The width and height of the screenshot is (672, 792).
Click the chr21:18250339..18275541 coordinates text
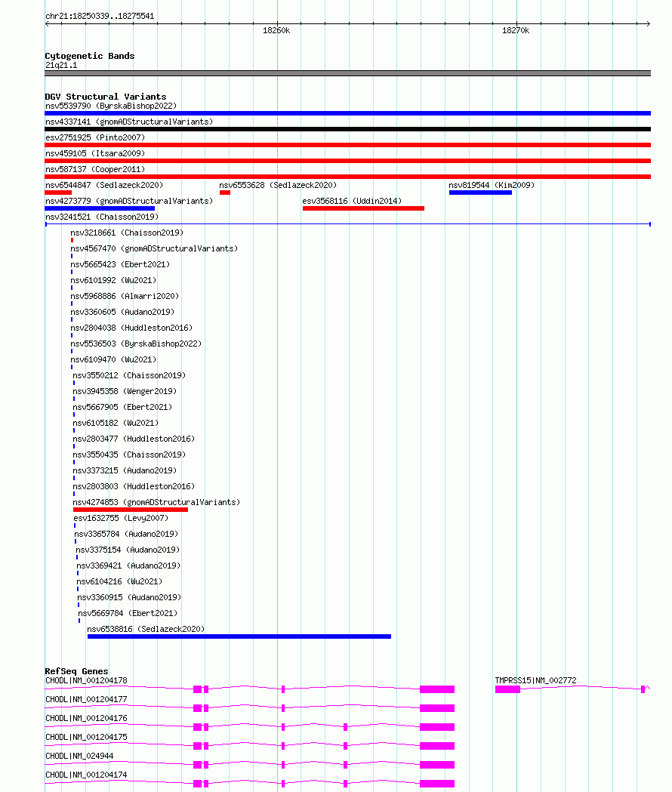tap(100, 16)
